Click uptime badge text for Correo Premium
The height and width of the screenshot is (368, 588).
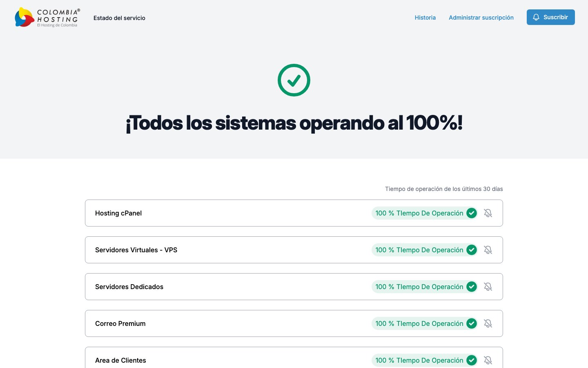pyautogui.click(x=419, y=323)
